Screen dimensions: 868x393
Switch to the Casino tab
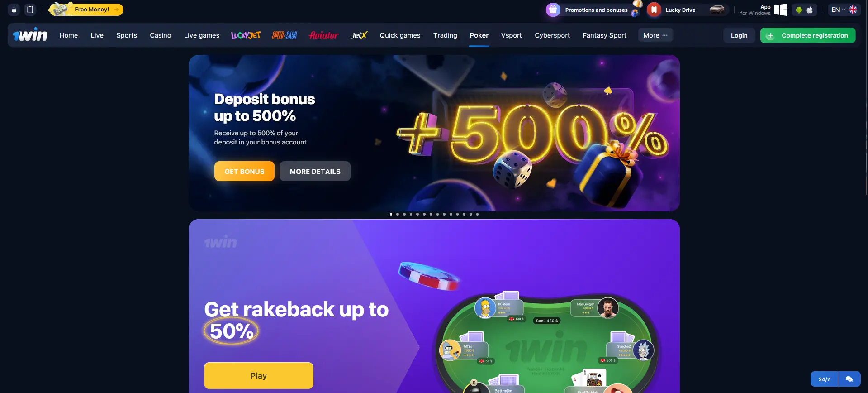pos(161,35)
